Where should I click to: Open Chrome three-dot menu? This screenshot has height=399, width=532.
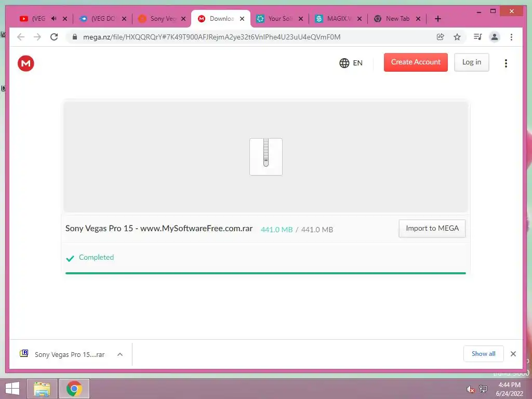click(x=511, y=37)
